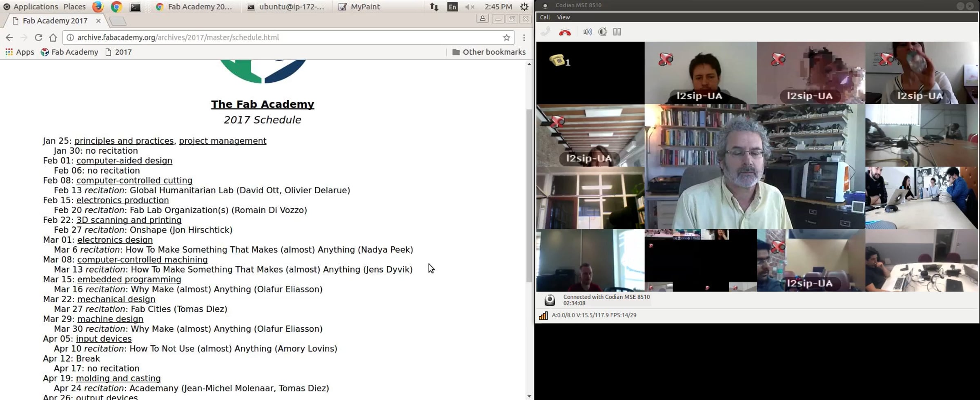Go to the Chrome home page

(x=53, y=38)
